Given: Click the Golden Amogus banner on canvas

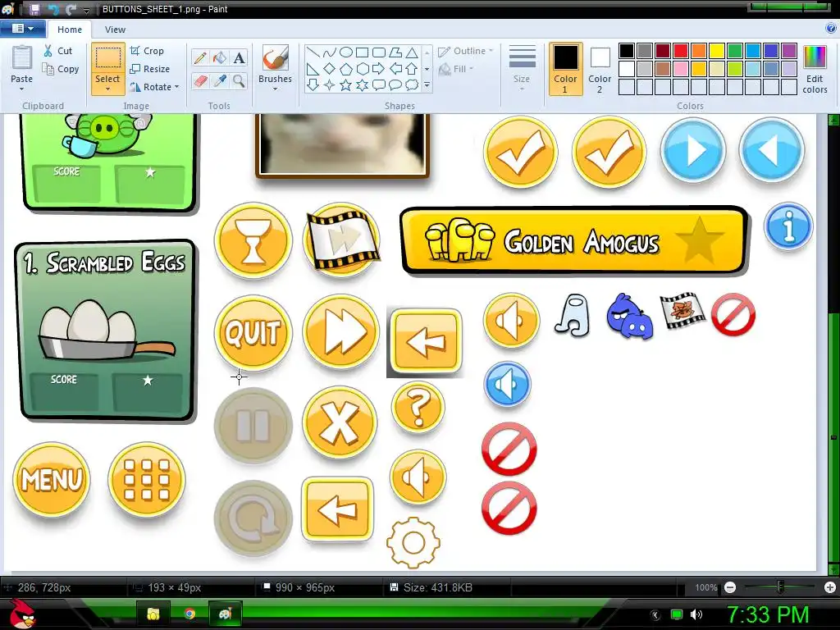Looking at the screenshot, I should coord(573,242).
